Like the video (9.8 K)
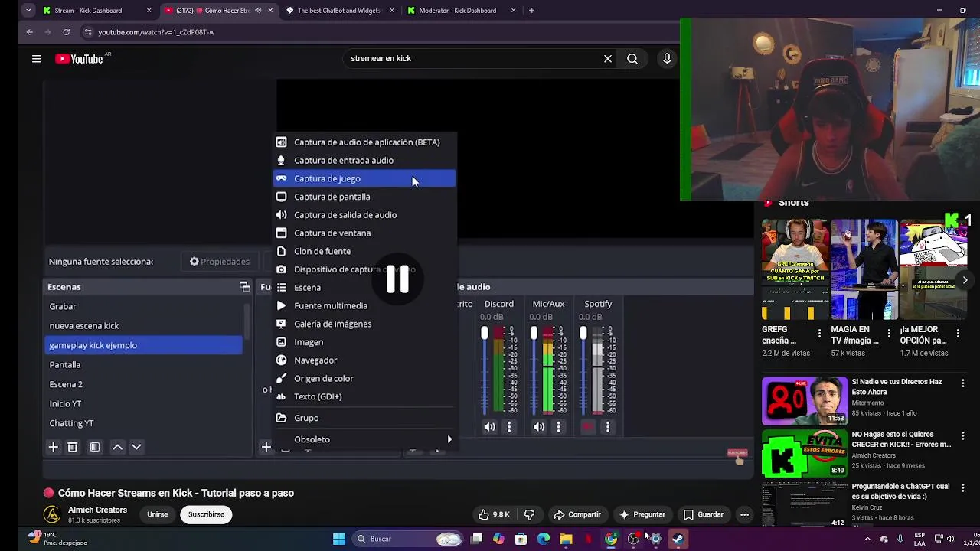 pos(492,514)
